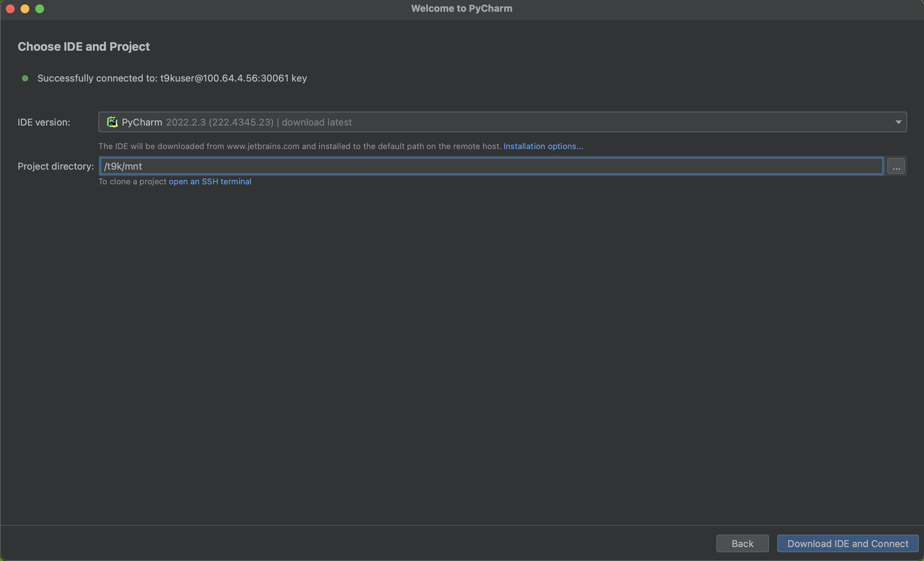Open the IDE version dropdown
Screen dimensions: 924x561
click(502, 122)
